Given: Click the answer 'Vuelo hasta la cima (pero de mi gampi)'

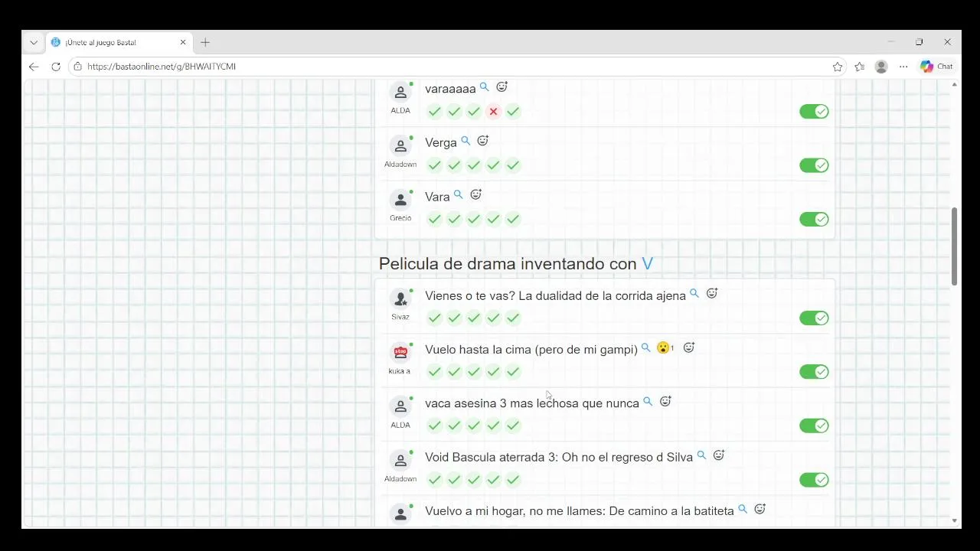Looking at the screenshot, I should 531,350.
